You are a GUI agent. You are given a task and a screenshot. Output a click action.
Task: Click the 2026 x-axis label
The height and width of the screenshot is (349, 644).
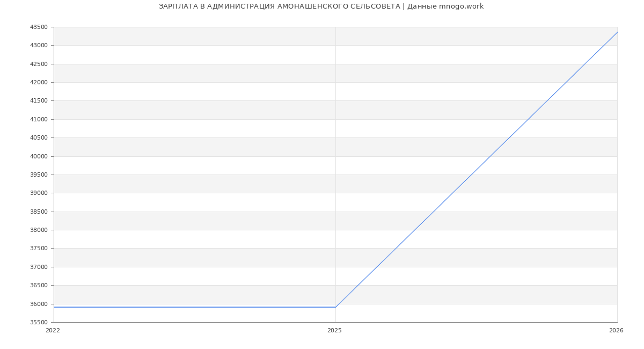coord(616,331)
